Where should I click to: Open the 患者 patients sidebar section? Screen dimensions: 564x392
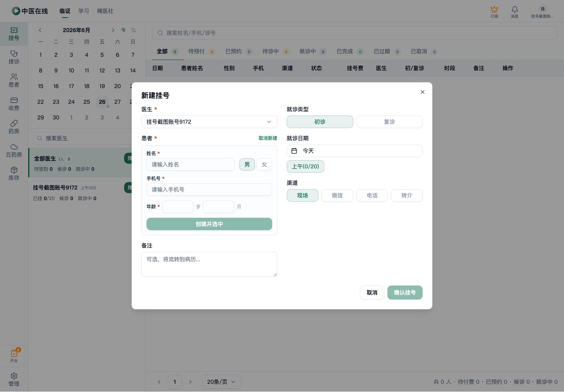(14, 81)
